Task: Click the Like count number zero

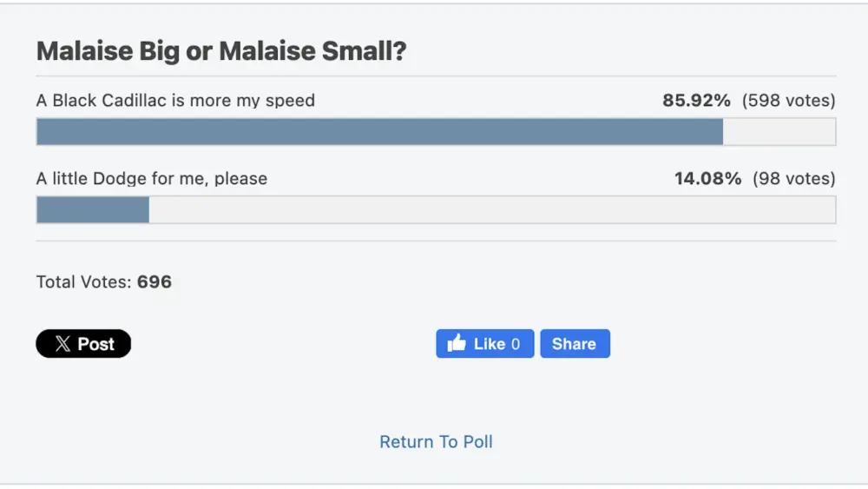Action: point(516,344)
